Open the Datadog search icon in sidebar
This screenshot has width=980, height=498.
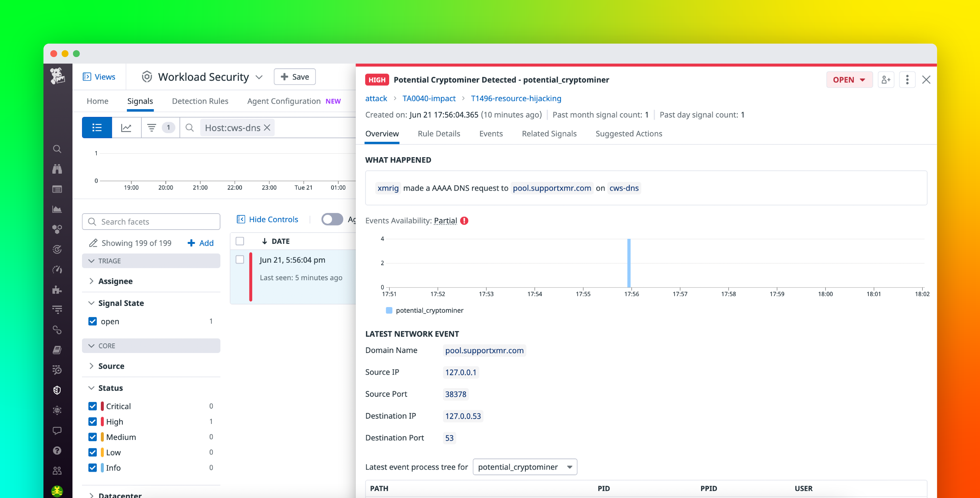(x=57, y=148)
